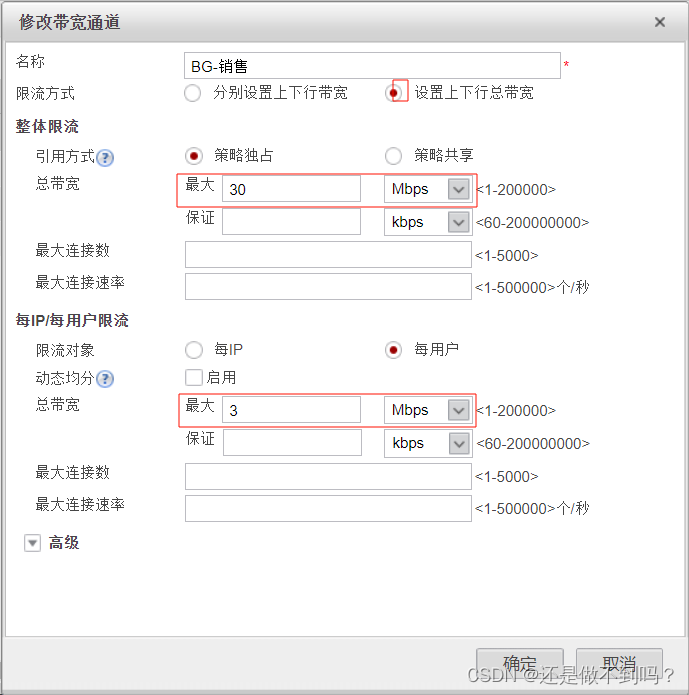Select 分别设置上下行带宽 radio button
Screen dimensions: 689x695
click(x=192, y=93)
